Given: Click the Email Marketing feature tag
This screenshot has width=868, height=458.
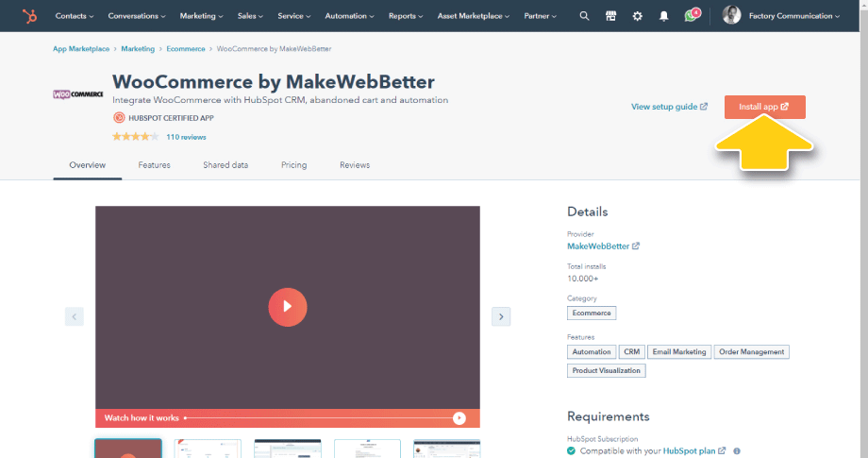Looking at the screenshot, I should [679, 351].
